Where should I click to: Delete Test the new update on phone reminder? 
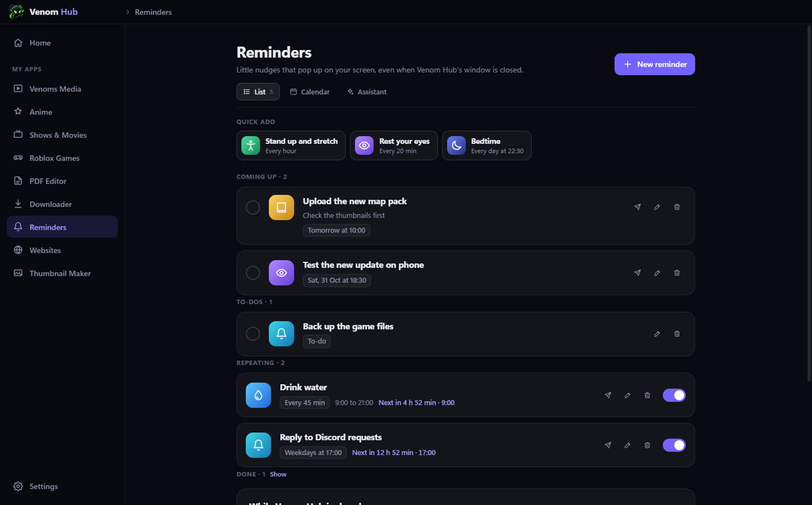677,273
